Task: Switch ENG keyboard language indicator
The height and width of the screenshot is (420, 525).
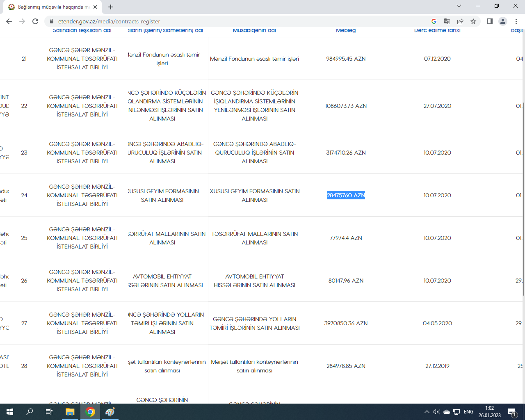Action: point(468,412)
